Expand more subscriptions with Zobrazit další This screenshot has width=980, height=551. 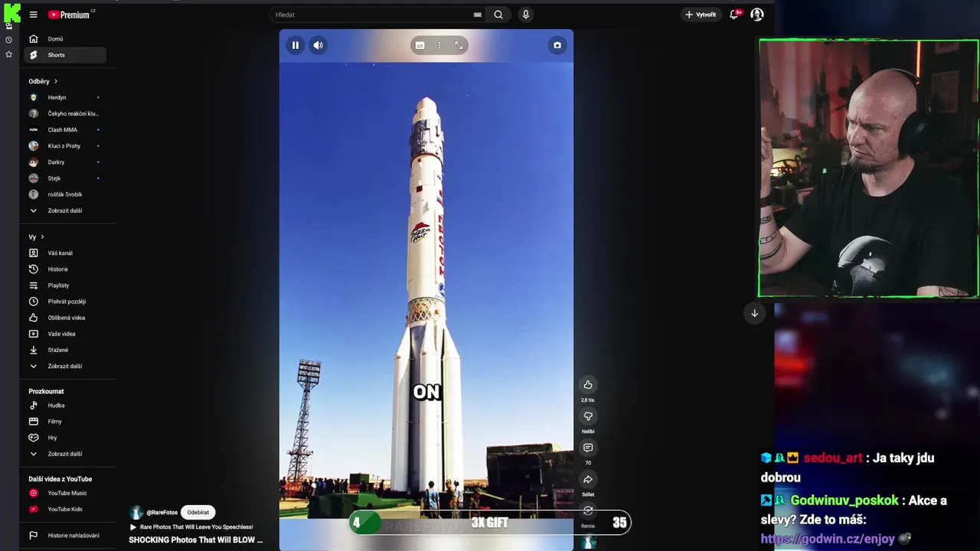(64, 210)
